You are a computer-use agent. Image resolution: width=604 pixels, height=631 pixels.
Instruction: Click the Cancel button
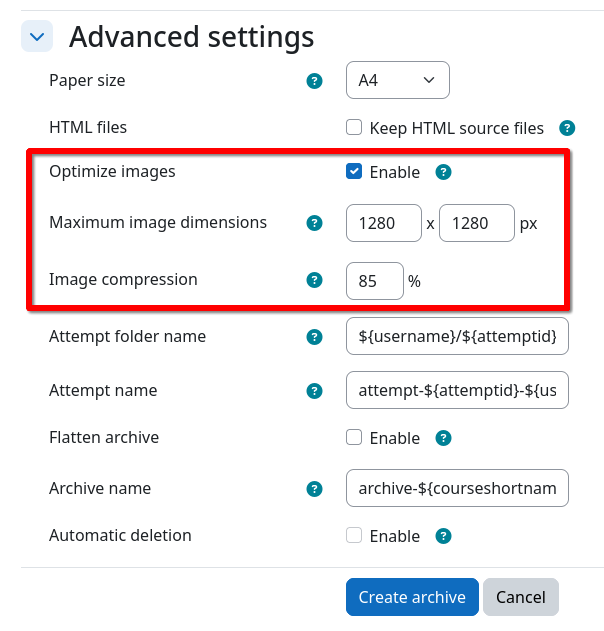[521, 597]
